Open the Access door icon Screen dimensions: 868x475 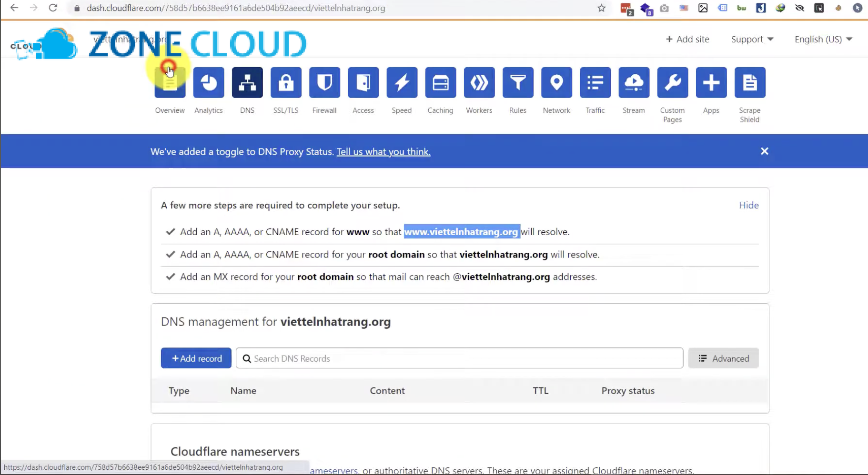point(363,83)
